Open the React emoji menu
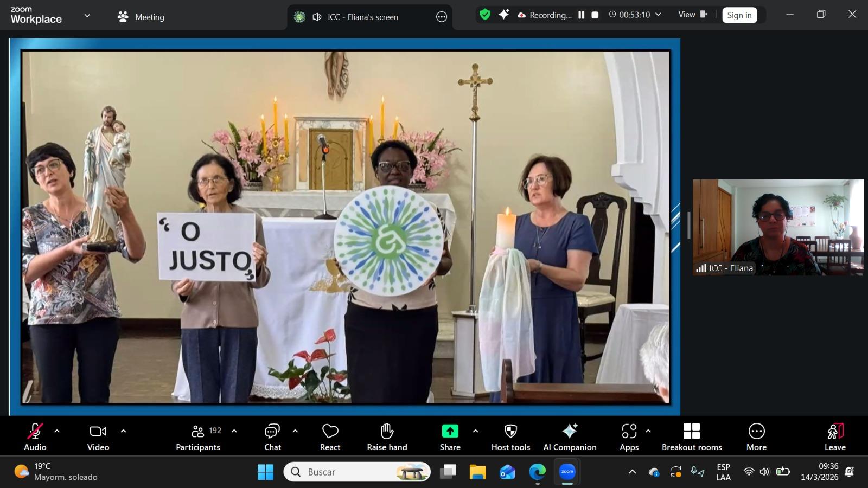The width and height of the screenshot is (868, 488). (x=330, y=437)
